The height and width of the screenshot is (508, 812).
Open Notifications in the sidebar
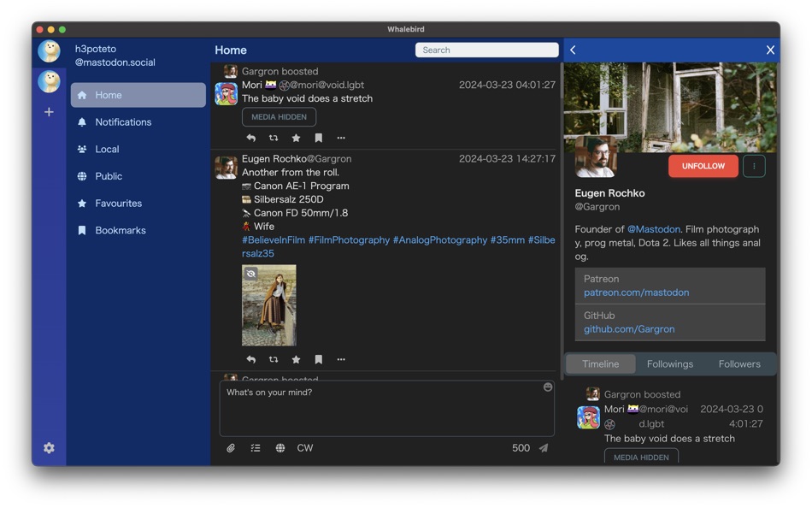pos(138,122)
